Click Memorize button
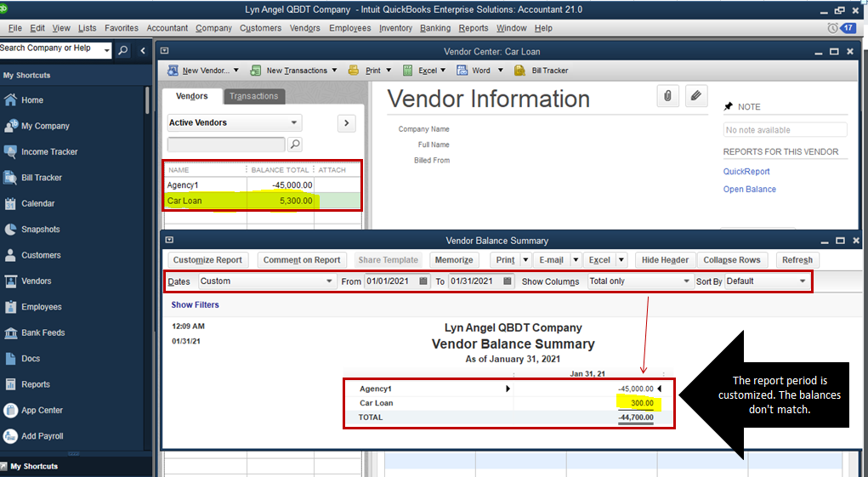 pyautogui.click(x=454, y=260)
